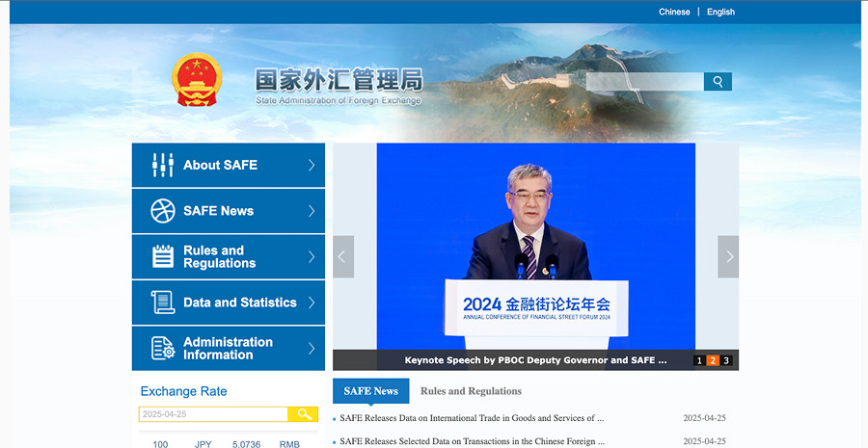Expand the Administration Information chevron

pyautogui.click(x=312, y=349)
